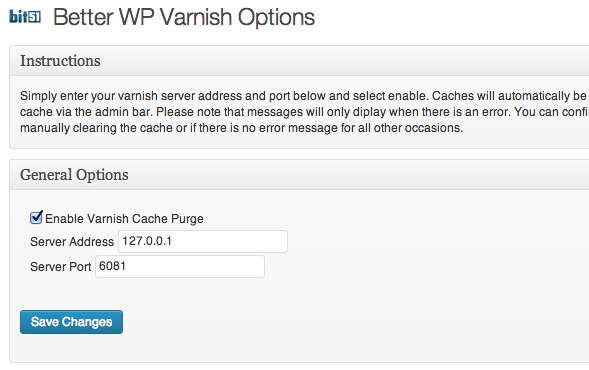This screenshot has height=370, width=589.
Task: Uncheck the Enable Varnish Cache Purge checkbox
Action: point(36,218)
